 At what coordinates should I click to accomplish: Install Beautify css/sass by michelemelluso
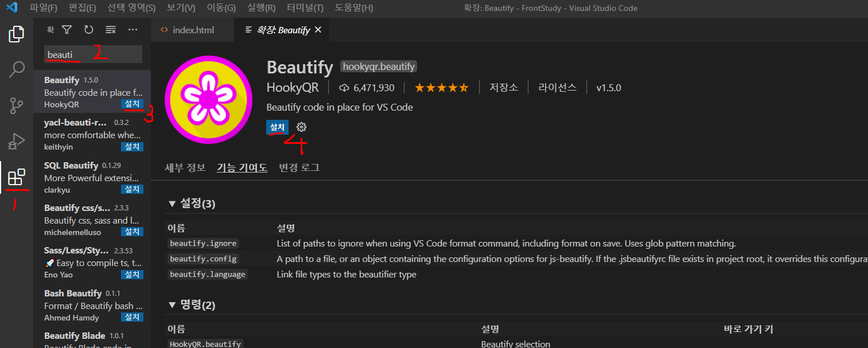tap(132, 232)
